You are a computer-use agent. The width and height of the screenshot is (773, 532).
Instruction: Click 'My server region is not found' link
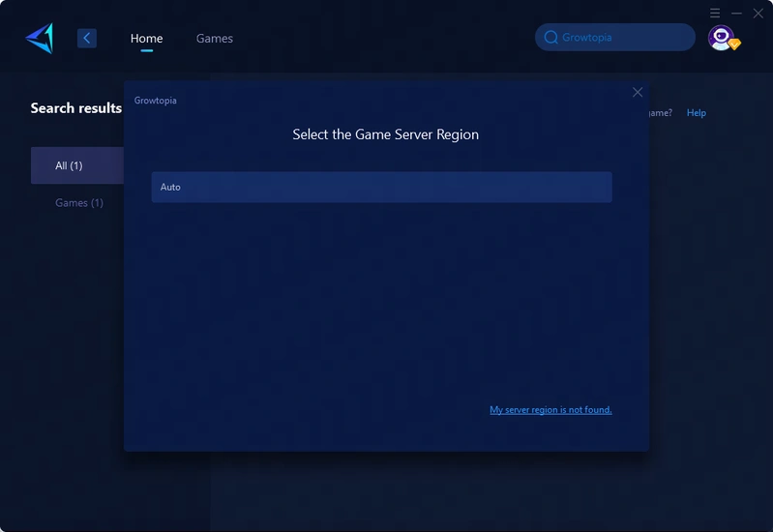[x=550, y=410]
